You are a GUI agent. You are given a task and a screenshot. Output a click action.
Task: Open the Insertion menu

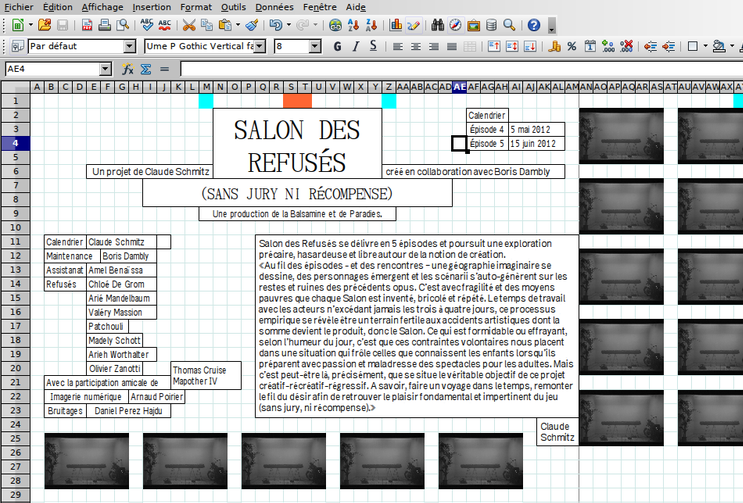tap(151, 6)
